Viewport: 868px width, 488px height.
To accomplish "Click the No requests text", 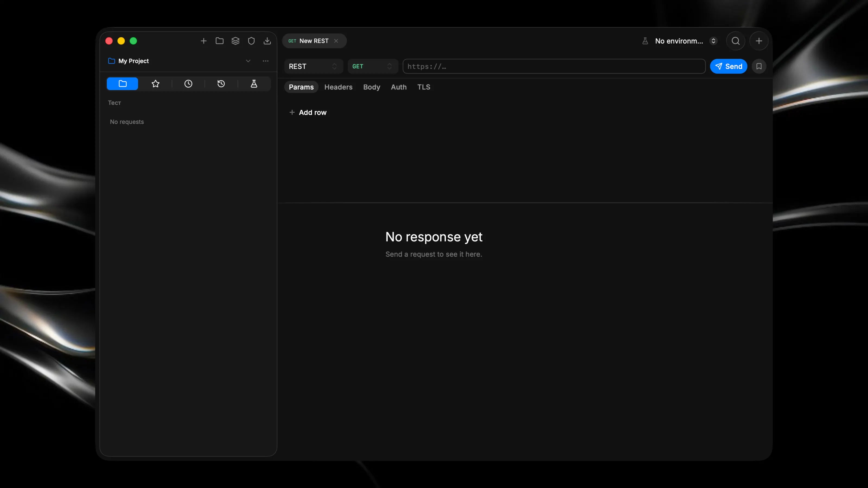I will coord(127,122).
